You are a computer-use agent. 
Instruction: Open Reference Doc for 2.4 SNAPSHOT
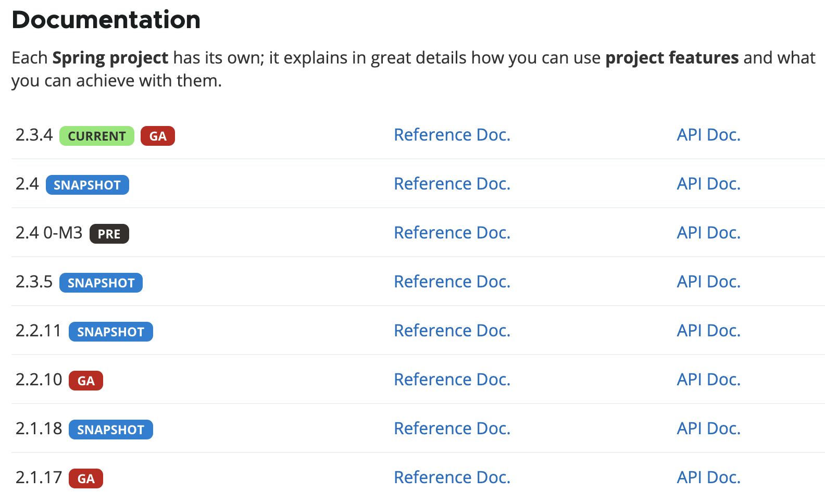click(x=452, y=184)
